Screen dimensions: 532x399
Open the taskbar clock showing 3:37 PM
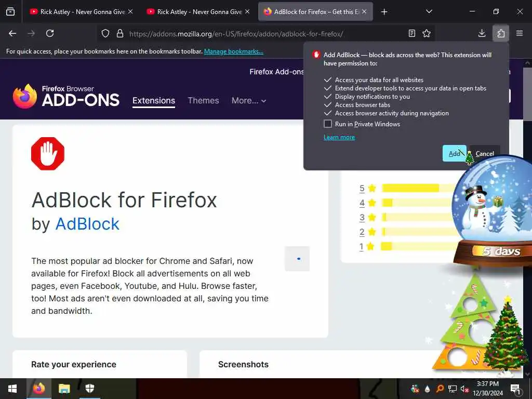point(487,389)
